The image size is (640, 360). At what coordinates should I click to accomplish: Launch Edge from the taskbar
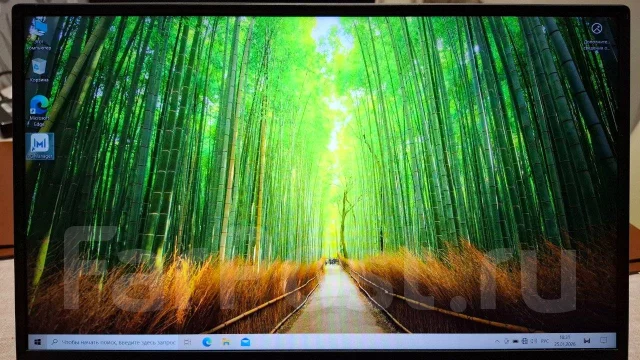207,342
